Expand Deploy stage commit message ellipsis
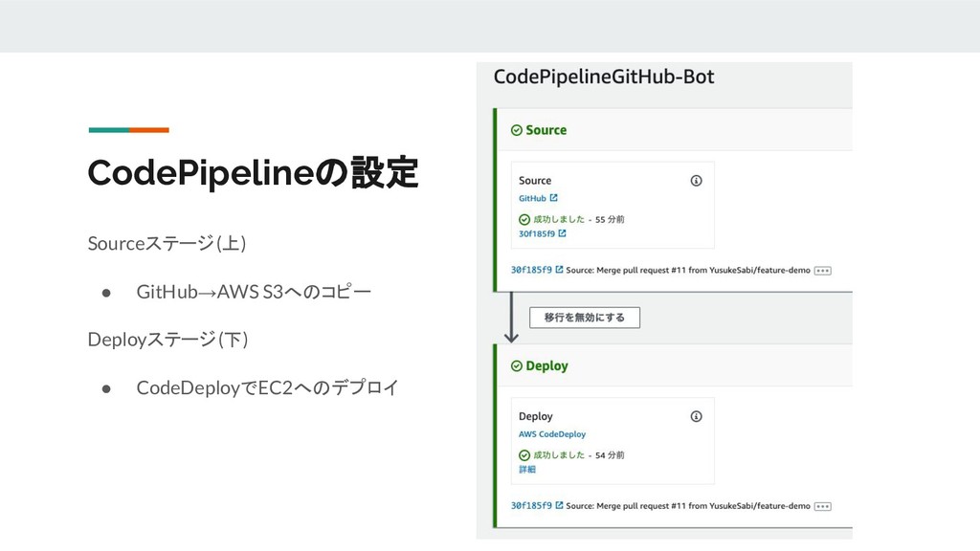The height and width of the screenshot is (551, 980). [x=822, y=506]
